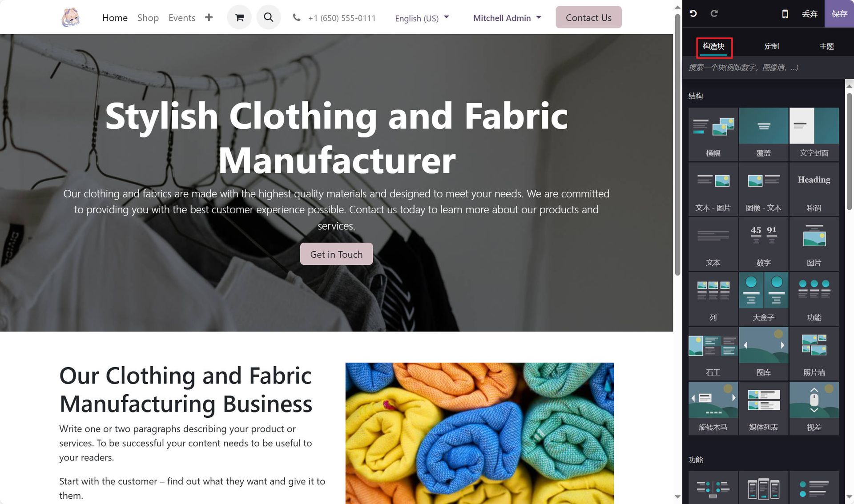This screenshot has height=504, width=854.
Task: Focus the block search input field
Action: (x=763, y=68)
